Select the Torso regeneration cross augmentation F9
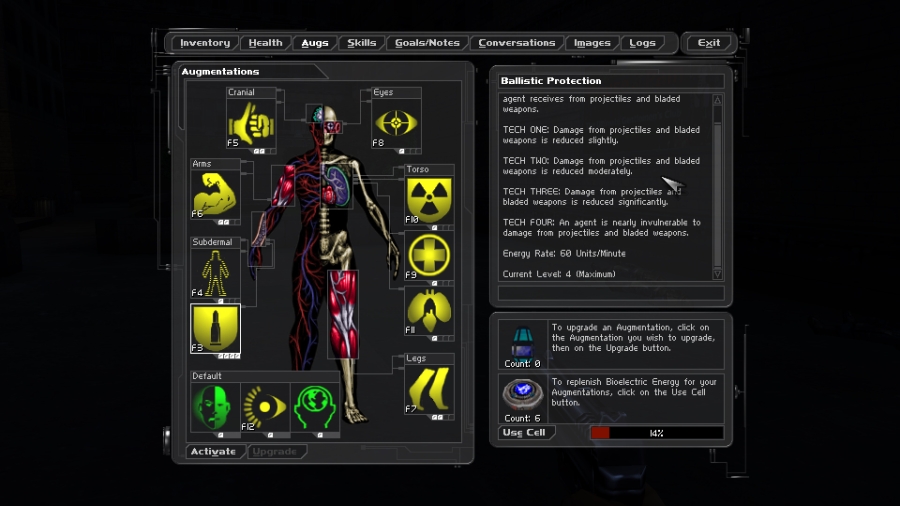This screenshot has height=506, width=900. pos(429,256)
